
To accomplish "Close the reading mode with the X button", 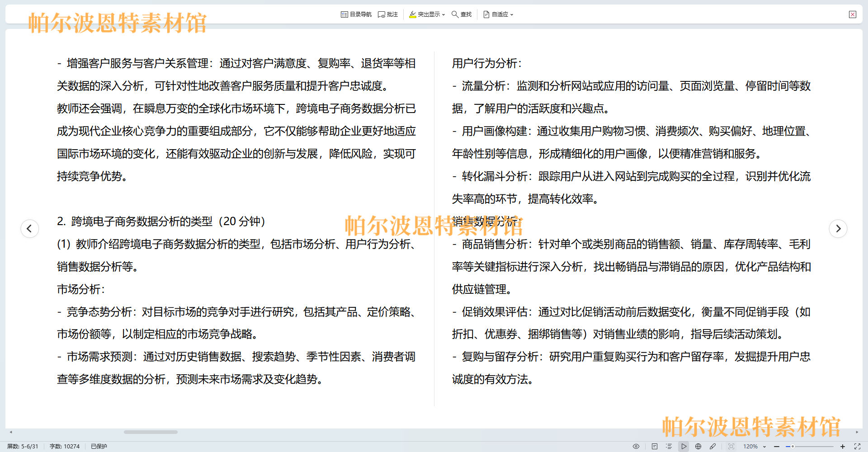I will coord(853,14).
